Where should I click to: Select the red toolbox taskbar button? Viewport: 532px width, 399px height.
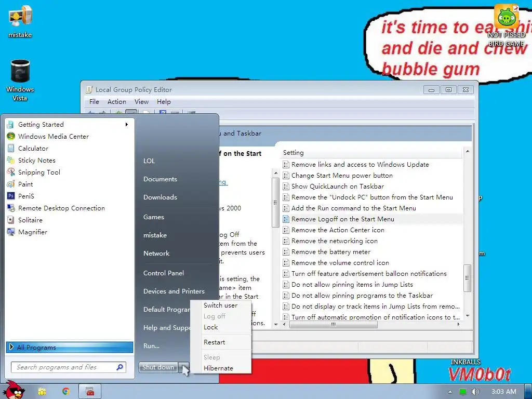tap(90, 392)
